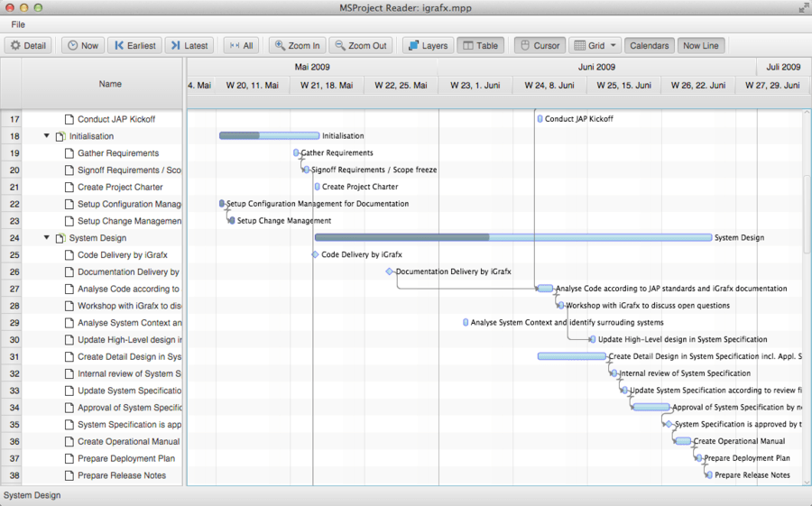Click the Name column header
The height and width of the screenshot is (506, 812).
[x=110, y=84]
